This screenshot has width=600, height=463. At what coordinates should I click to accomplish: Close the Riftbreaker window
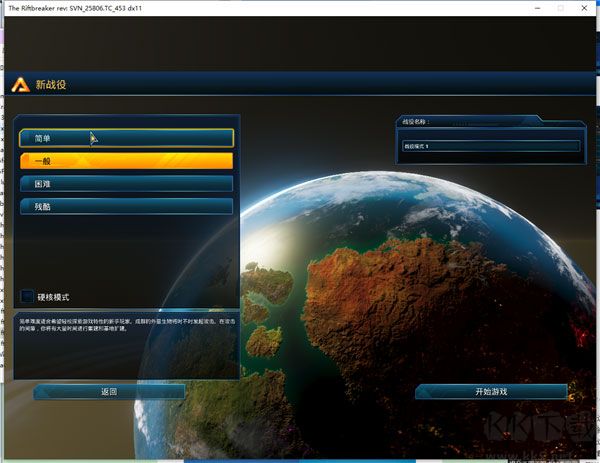[x=584, y=8]
